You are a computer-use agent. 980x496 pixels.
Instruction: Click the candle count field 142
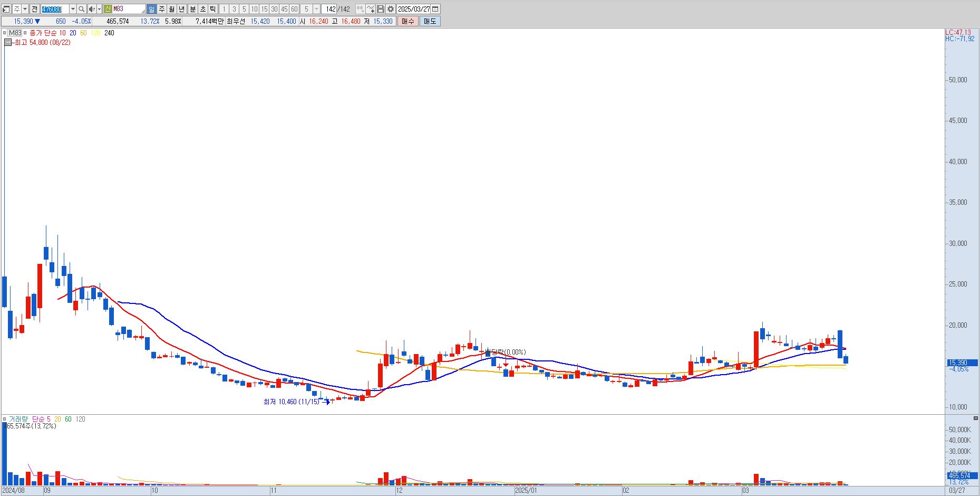point(329,9)
